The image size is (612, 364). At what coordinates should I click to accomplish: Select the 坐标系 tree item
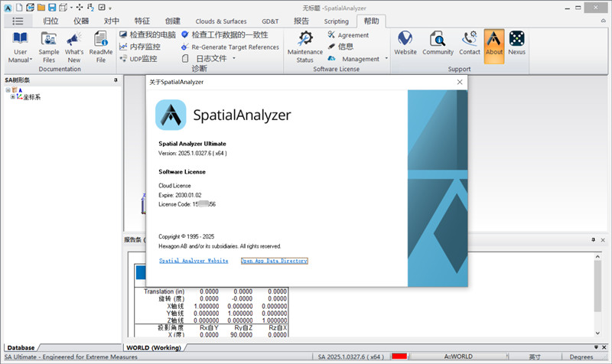point(31,97)
